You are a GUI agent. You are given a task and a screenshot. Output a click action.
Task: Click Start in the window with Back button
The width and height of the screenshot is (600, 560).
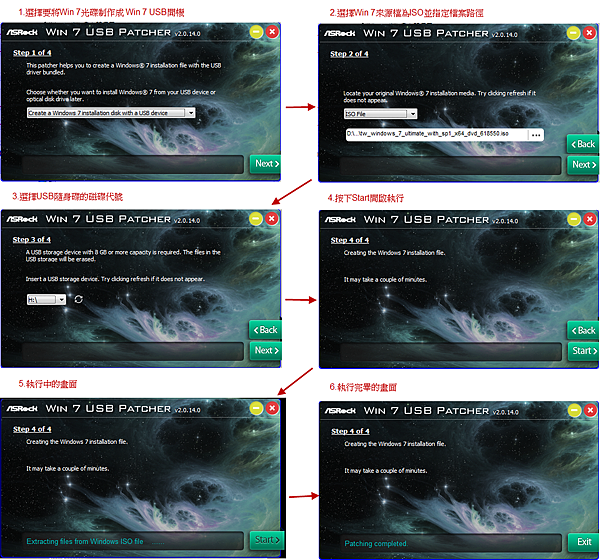click(x=583, y=351)
